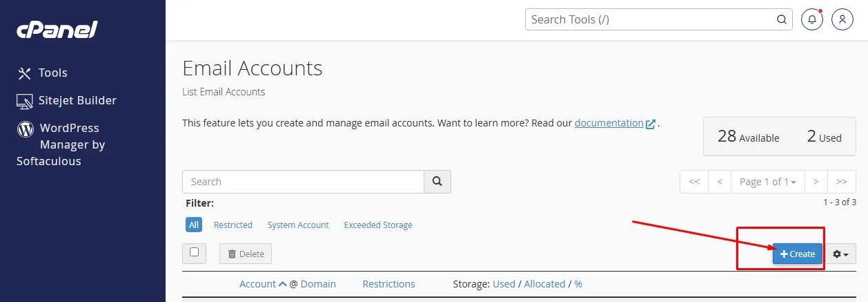Click the Sitejet Builder monitor icon
This screenshot has height=302, width=868.
[25, 101]
